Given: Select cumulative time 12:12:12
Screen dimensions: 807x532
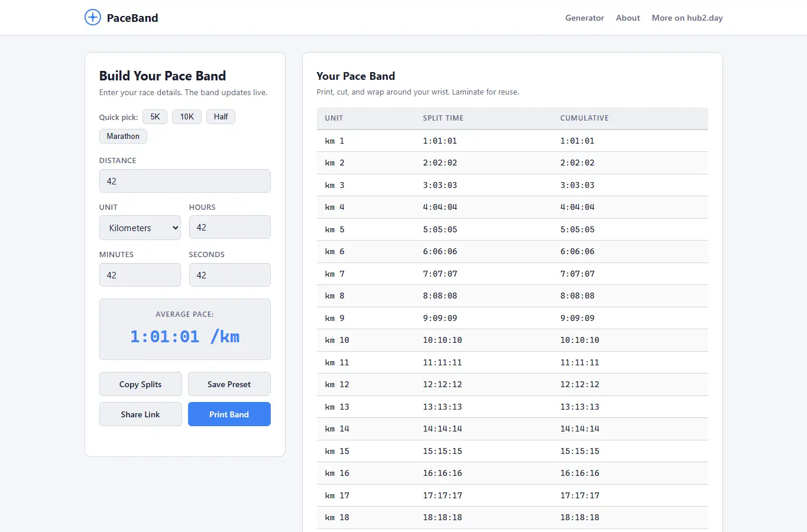Looking at the screenshot, I should (x=579, y=384).
